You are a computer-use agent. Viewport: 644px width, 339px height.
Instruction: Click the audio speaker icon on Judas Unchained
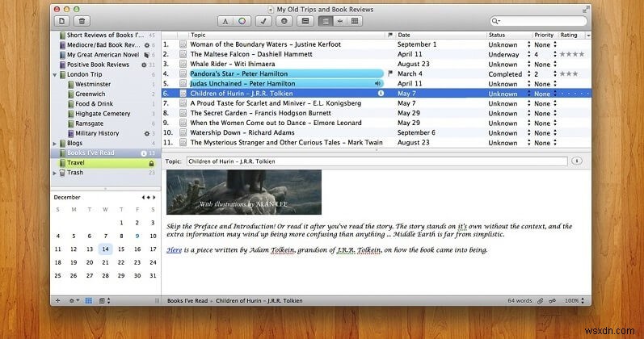(x=377, y=82)
